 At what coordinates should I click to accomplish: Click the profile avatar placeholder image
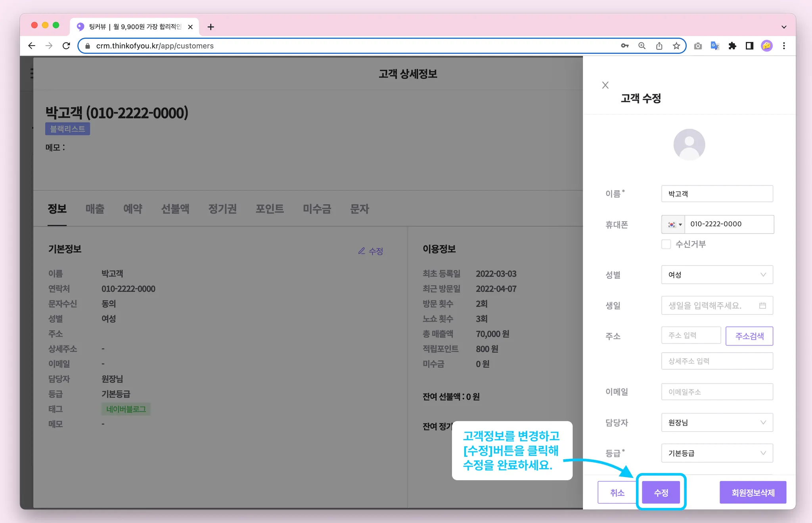689,145
